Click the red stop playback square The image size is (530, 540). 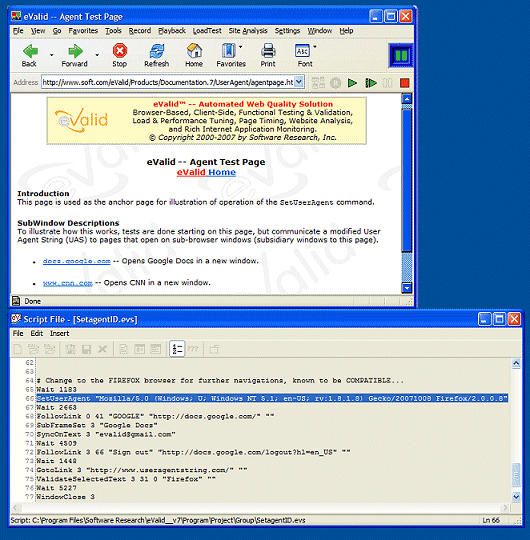point(405,83)
